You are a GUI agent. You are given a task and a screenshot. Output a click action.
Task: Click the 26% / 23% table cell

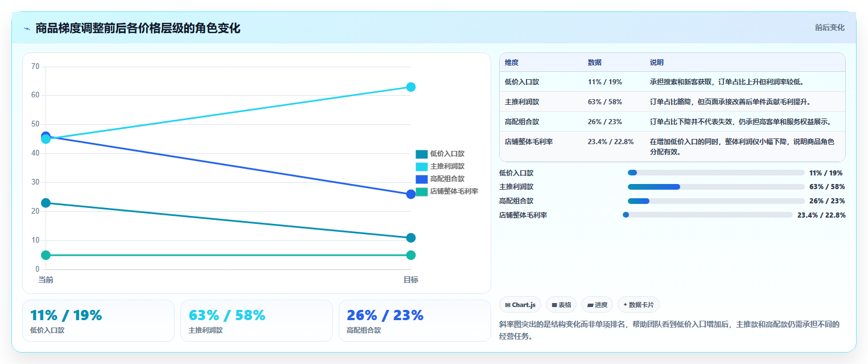(x=605, y=122)
